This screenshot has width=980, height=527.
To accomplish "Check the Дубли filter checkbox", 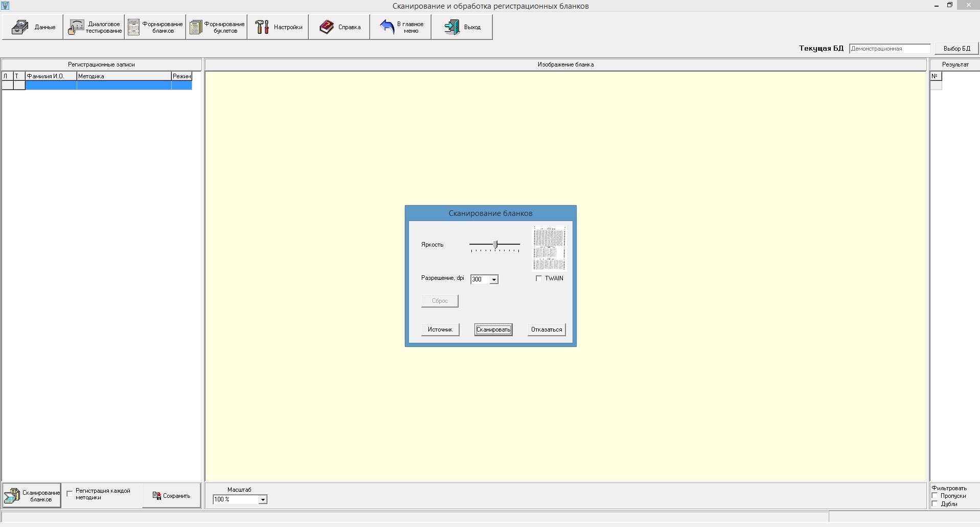I will pyautogui.click(x=935, y=504).
